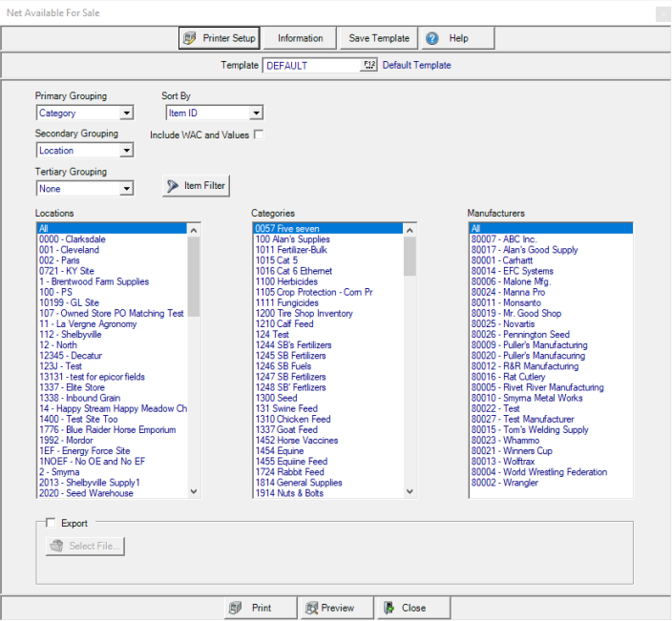Click the F12 lookup icon in Template field
This screenshot has height=621, width=672.
point(369,65)
